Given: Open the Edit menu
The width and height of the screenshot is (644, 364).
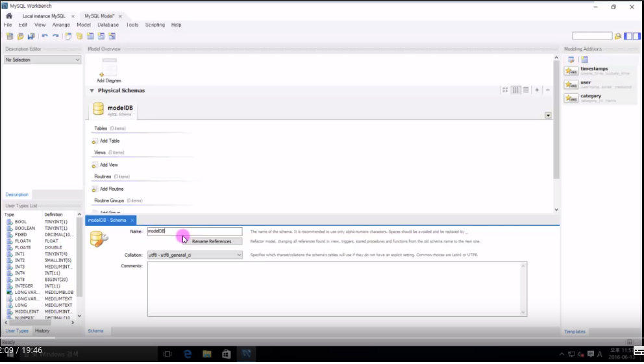Looking at the screenshot, I should tap(23, 25).
